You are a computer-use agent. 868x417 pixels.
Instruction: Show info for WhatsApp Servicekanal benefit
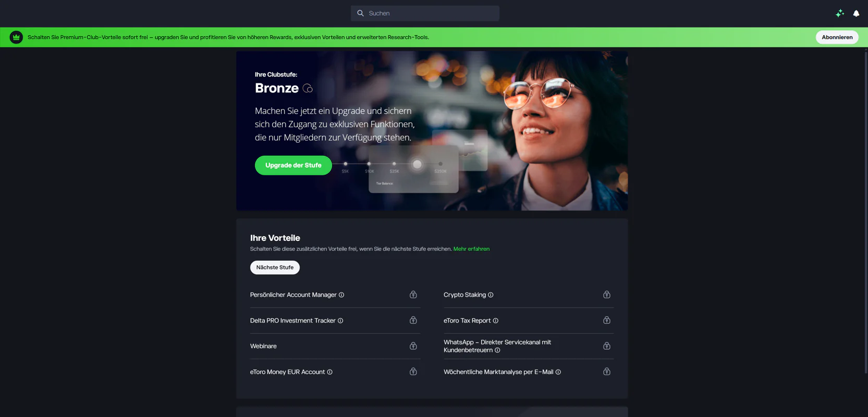pyautogui.click(x=497, y=350)
